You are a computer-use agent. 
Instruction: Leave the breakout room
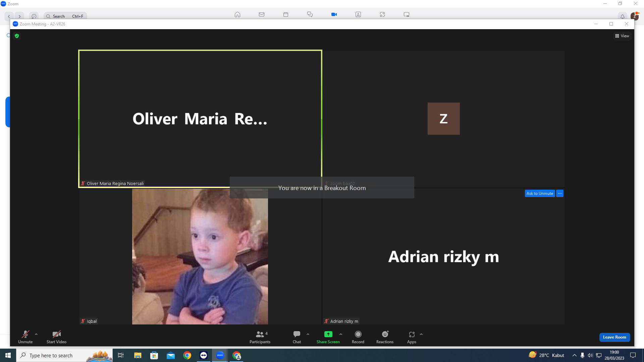pos(614,337)
